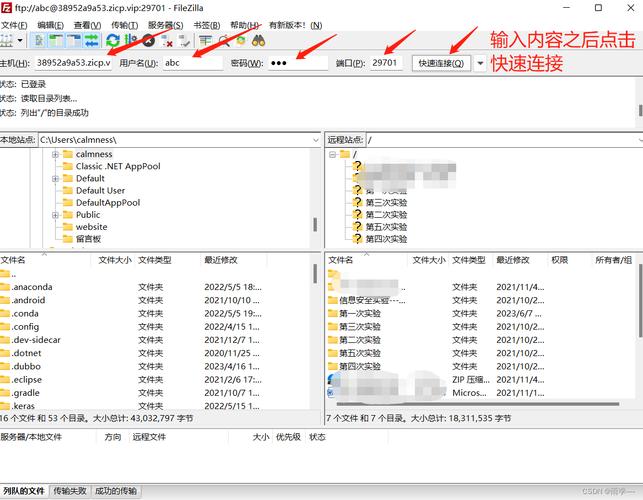Toggle the message log display
This screenshot has height=500, width=643.
[x=39, y=40]
